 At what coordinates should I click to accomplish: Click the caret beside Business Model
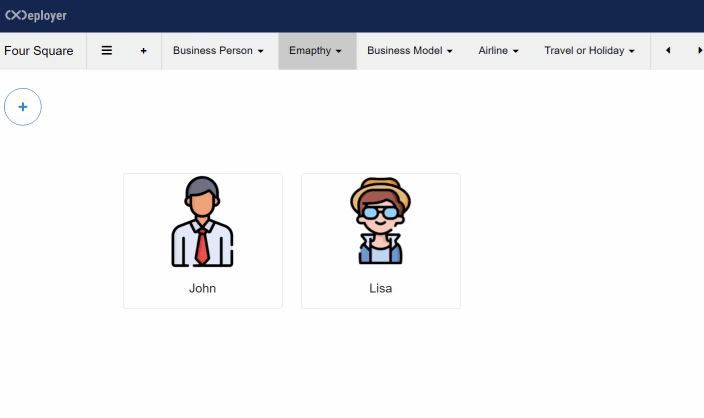point(450,51)
